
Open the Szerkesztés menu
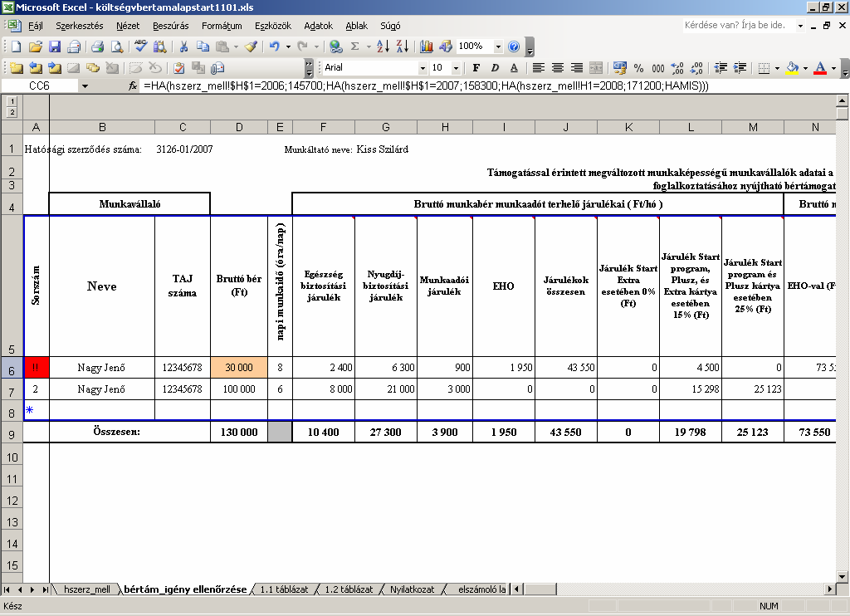(79, 26)
